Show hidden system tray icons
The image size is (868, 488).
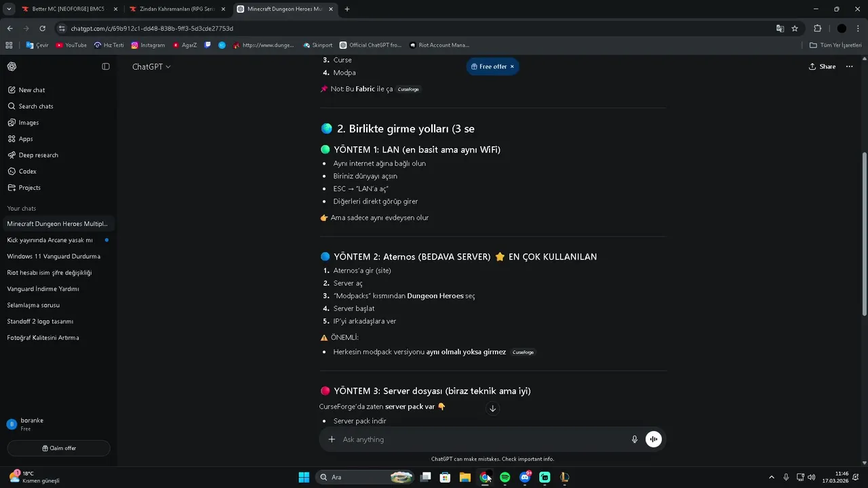click(x=771, y=477)
